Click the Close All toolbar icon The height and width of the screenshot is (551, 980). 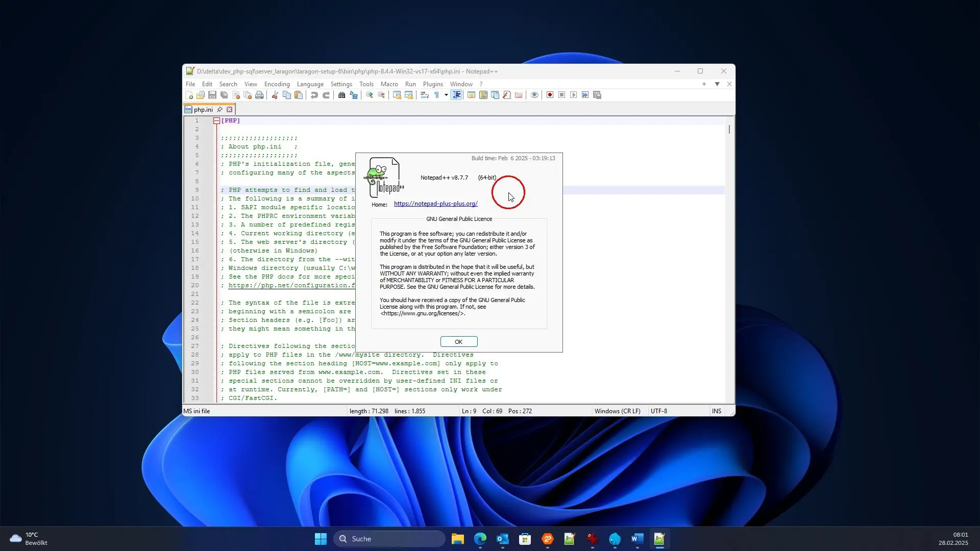coord(248,95)
